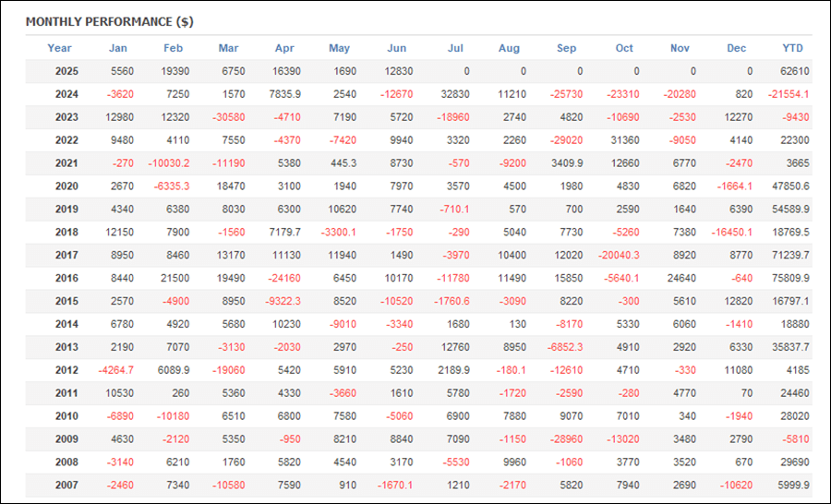The height and width of the screenshot is (504, 831).
Task: Click the Dec column header
Action: point(737,48)
